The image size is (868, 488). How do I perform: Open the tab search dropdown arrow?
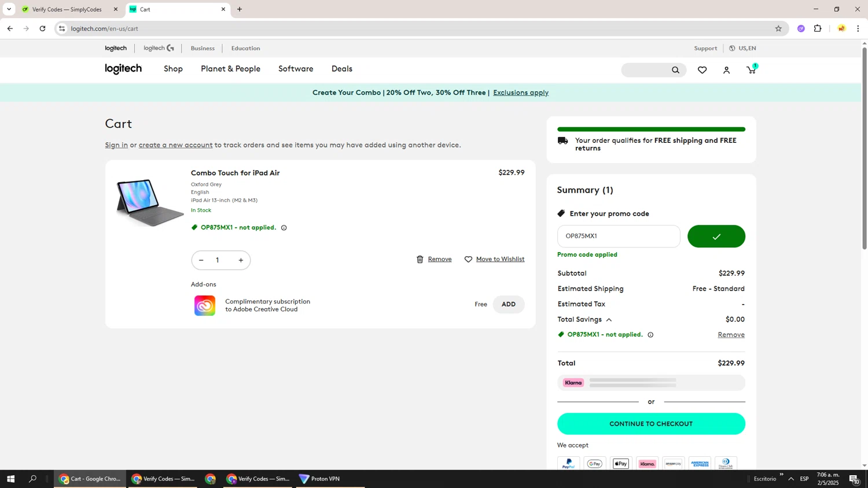click(x=9, y=9)
